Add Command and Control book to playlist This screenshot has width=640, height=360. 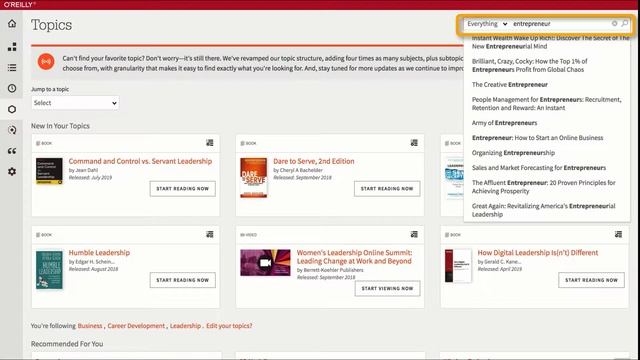coord(210,142)
